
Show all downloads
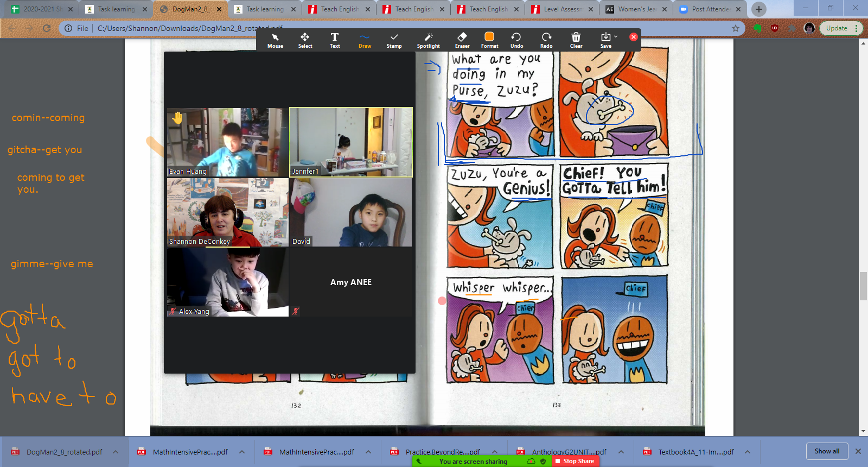click(x=827, y=451)
